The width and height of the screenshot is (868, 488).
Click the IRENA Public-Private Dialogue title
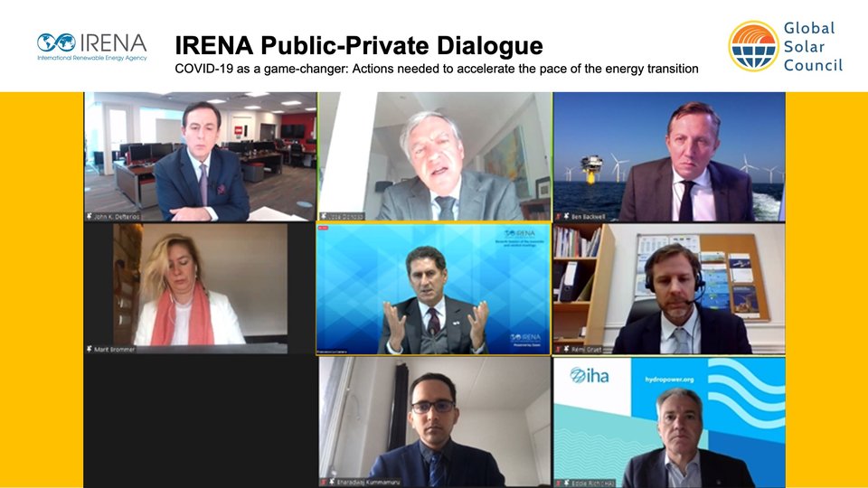click(359, 45)
